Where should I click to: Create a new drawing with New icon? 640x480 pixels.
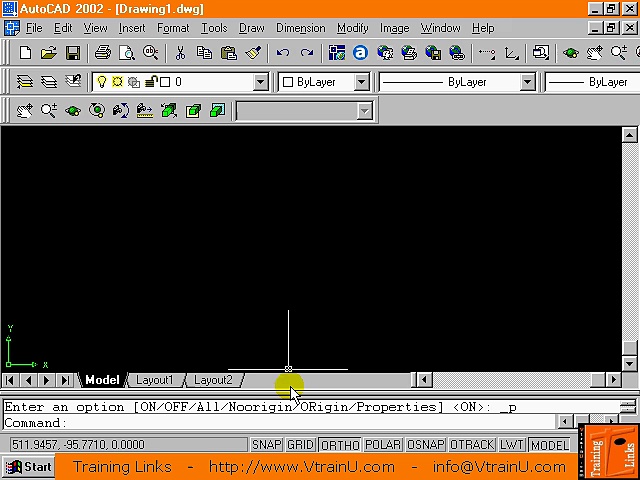(x=25, y=53)
